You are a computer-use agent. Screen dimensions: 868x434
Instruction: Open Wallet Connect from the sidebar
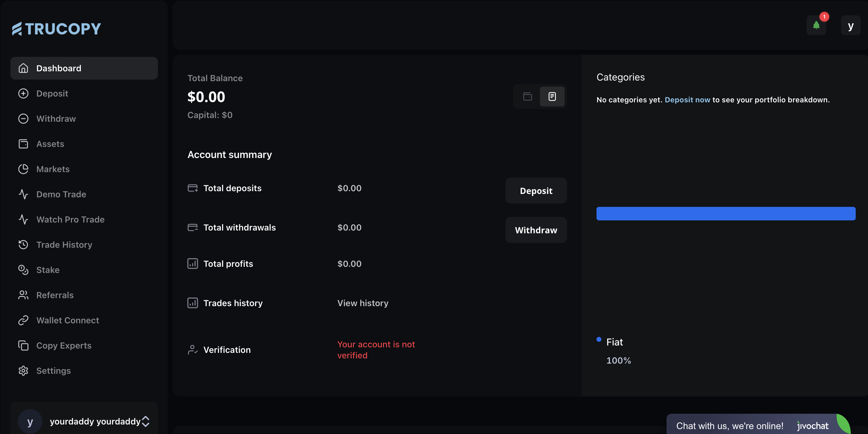point(67,320)
